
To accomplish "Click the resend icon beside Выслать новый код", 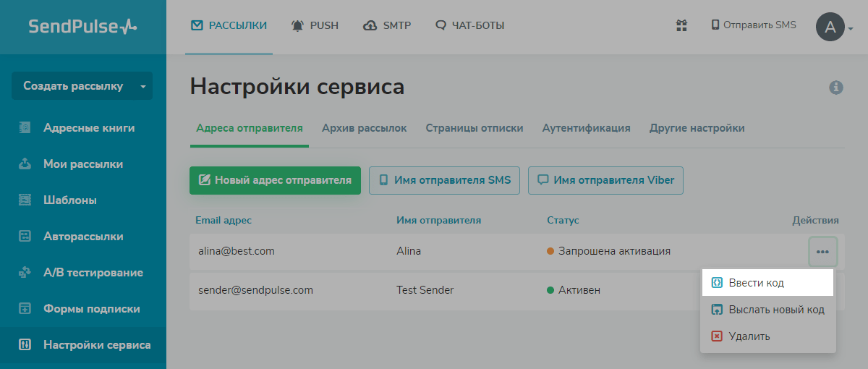I will click(717, 310).
